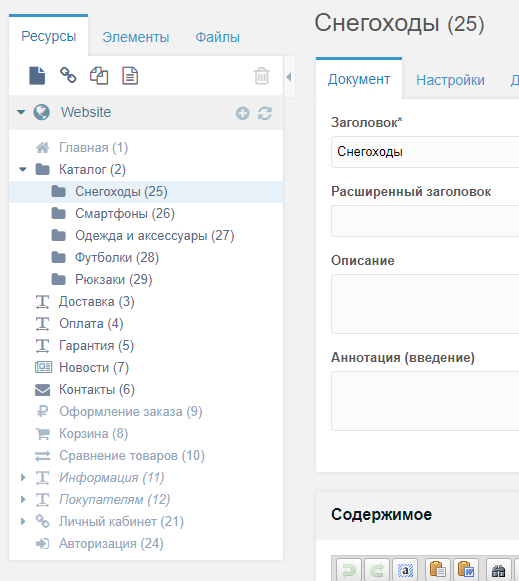Collapse the Каталог (2) folder
The width and height of the screenshot is (519, 581).
click(x=23, y=170)
